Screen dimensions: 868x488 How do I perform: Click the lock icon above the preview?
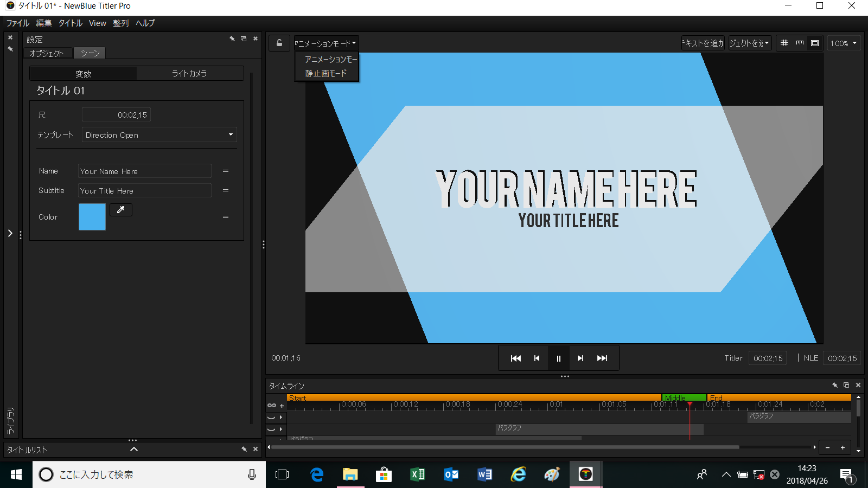[279, 43]
